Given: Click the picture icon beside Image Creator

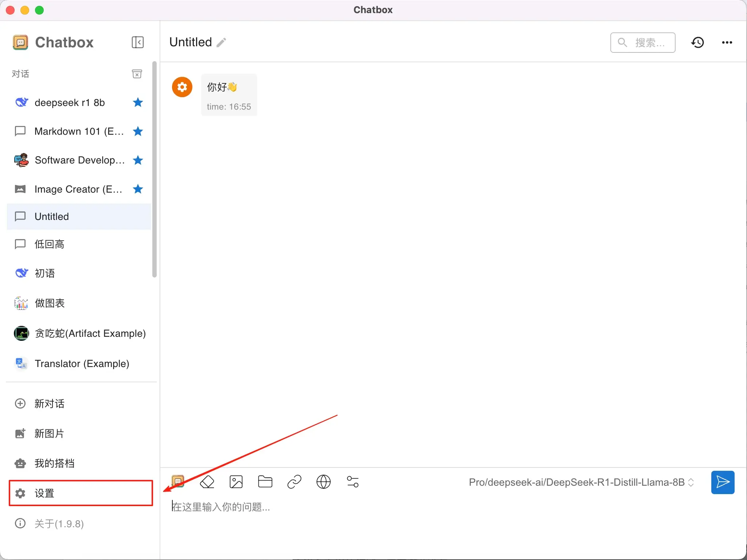Looking at the screenshot, I should click(x=20, y=189).
